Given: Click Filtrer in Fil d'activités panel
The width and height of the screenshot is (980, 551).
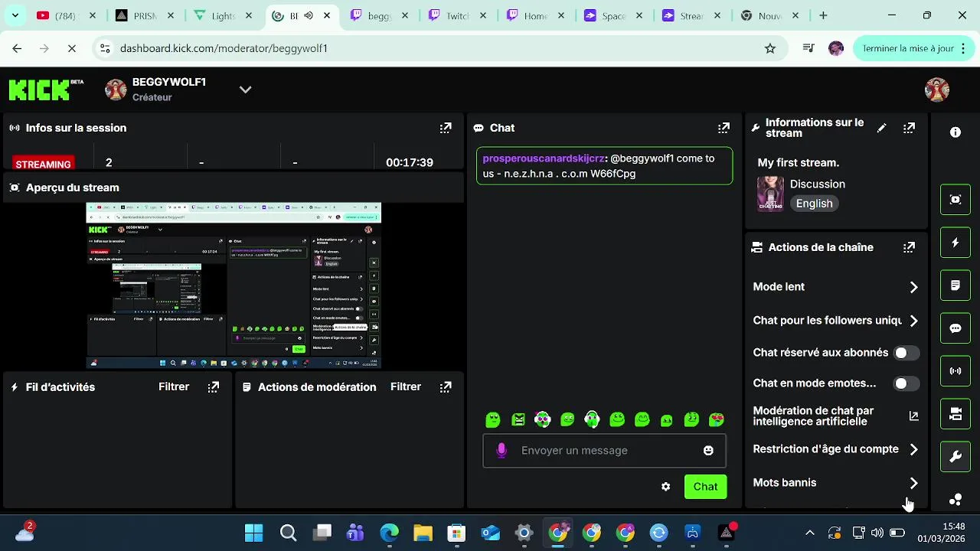Looking at the screenshot, I should pyautogui.click(x=174, y=387).
